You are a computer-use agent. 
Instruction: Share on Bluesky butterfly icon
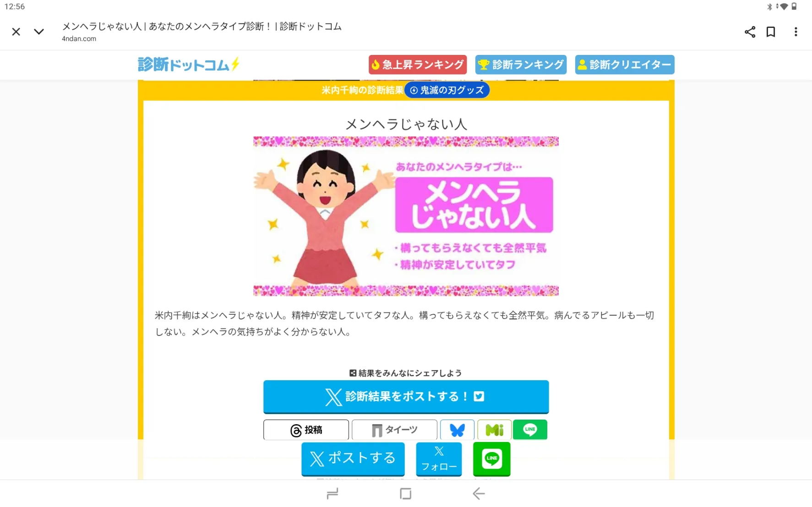457,430
